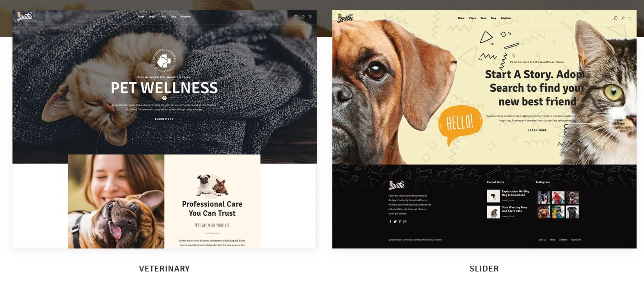Click the Twitter icon in the dark footer
644x291 pixels.
click(x=395, y=222)
